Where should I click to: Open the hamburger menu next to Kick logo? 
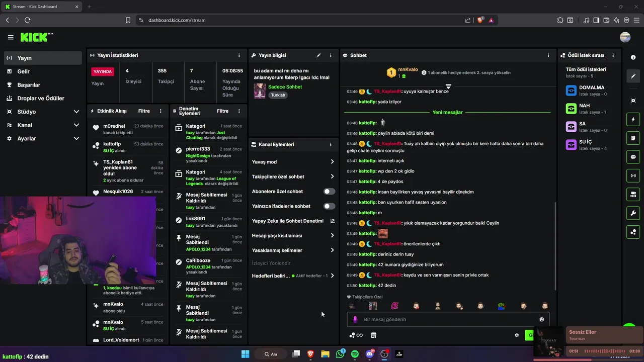(x=11, y=37)
